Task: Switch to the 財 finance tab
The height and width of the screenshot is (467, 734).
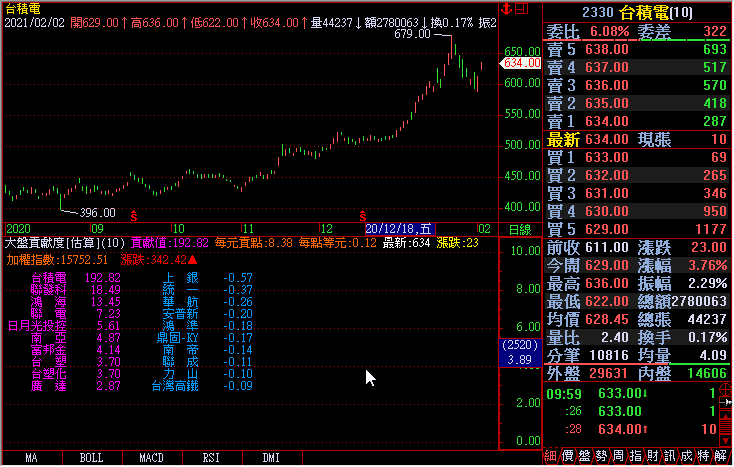Action: [652, 456]
